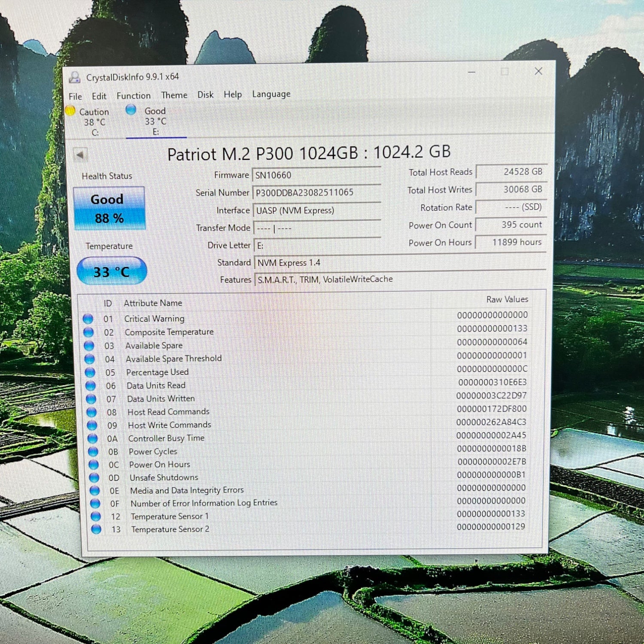Open the Edit menu
This screenshot has width=644, height=644.
pos(99,96)
